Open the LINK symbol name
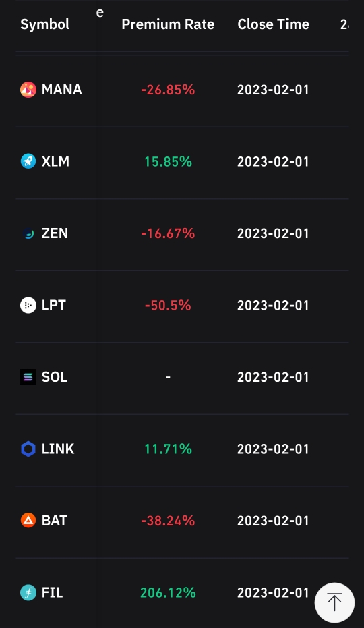This screenshot has height=628, width=364. click(x=58, y=449)
